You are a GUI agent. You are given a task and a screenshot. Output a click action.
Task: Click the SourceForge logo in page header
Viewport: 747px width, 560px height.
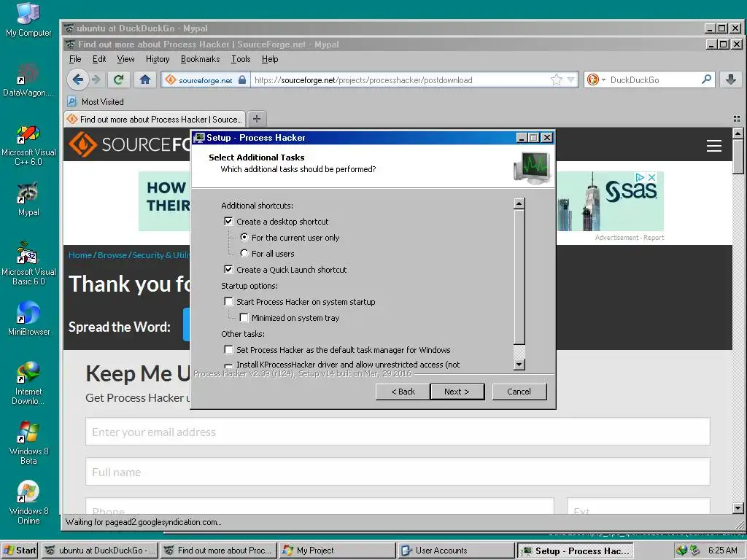(x=128, y=144)
